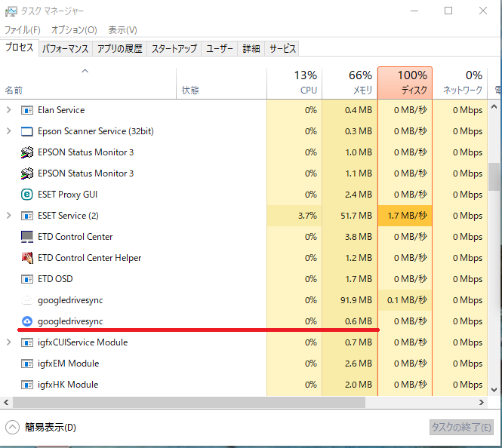Click the 0.1 MB/秒 disk value
This screenshot has height=448, width=502.
[x=407, y=300]
